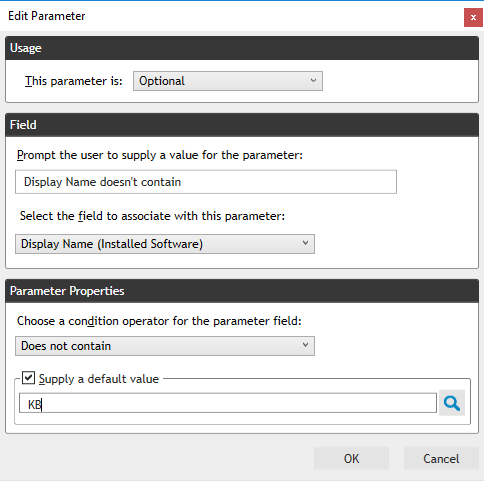Screen dimensions: 484x481
Task: Expand the Display Name (Installed Software) field dropdown
Action: [x=165, y=244]
